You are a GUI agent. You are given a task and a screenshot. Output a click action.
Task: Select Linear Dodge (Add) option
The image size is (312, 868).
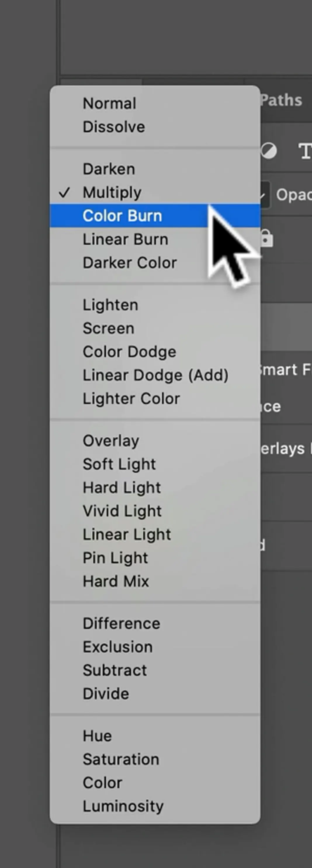point(155,375)
